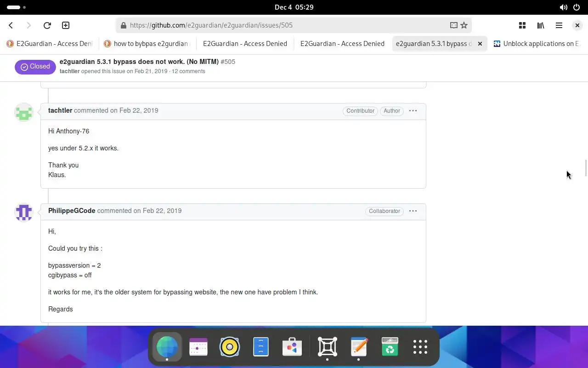Click the '12 comments' text in the header

click(188, 71)
